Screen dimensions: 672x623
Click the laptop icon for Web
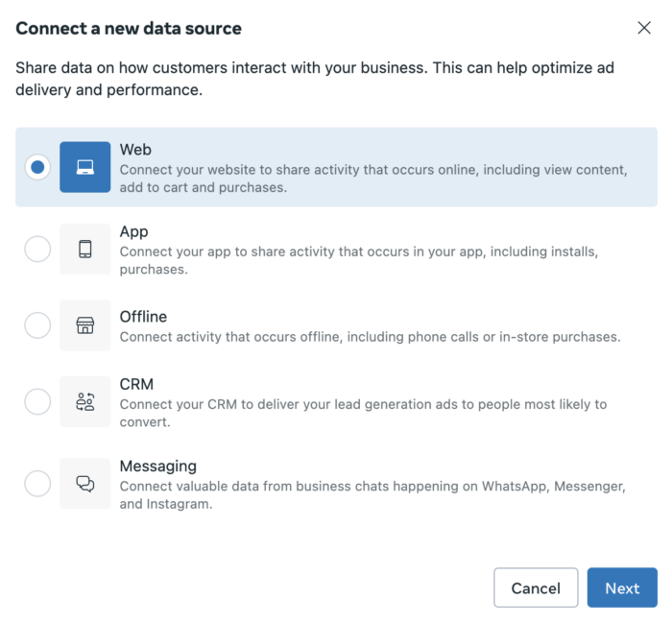(x=84, y=167)
